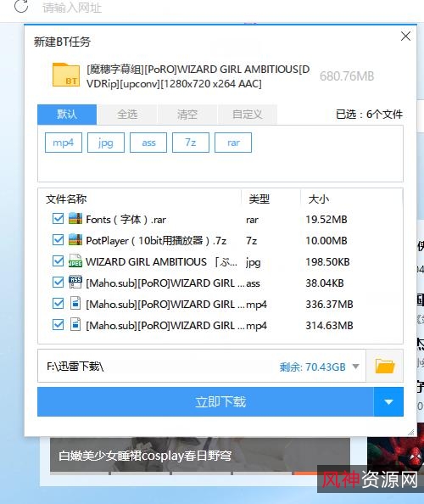Open the download button dropdown arrow
This screenshot has width=424, height=504.
pyautogui.click(x=388, y=402)
